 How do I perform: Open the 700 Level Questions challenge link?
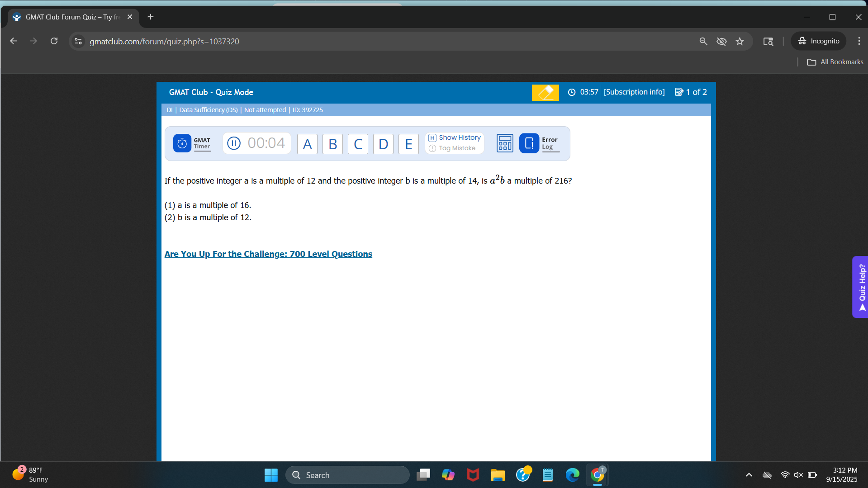(x=268, y=254)
